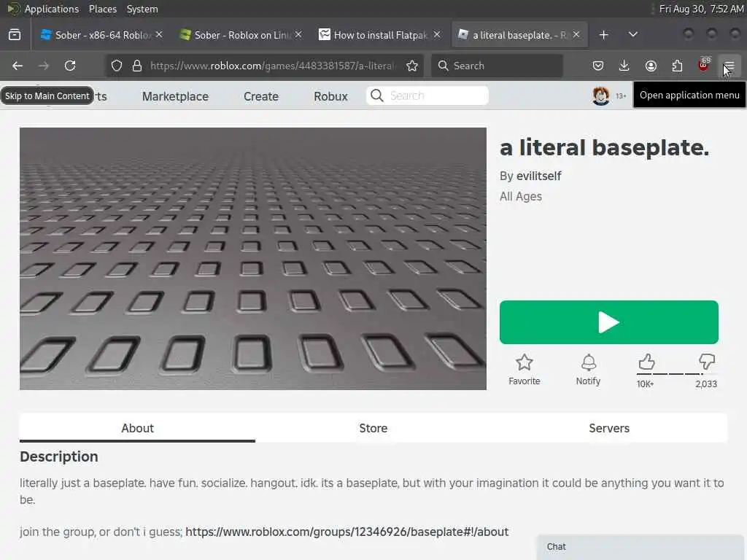This screenshot has width=747, height=560.
Task: Select the About tab
Action: [137, 428]
